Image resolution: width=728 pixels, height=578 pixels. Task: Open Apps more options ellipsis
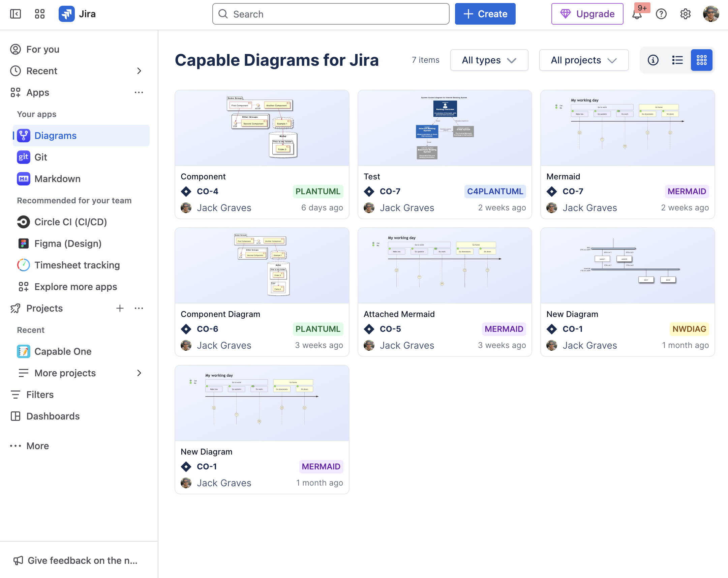139,92
